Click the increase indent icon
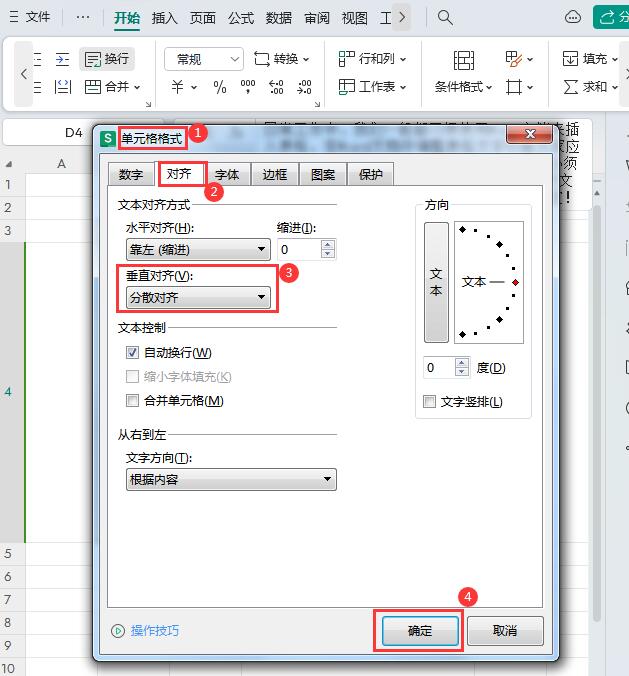This screenshot has height=676, width=629. [x=63, y=59]
